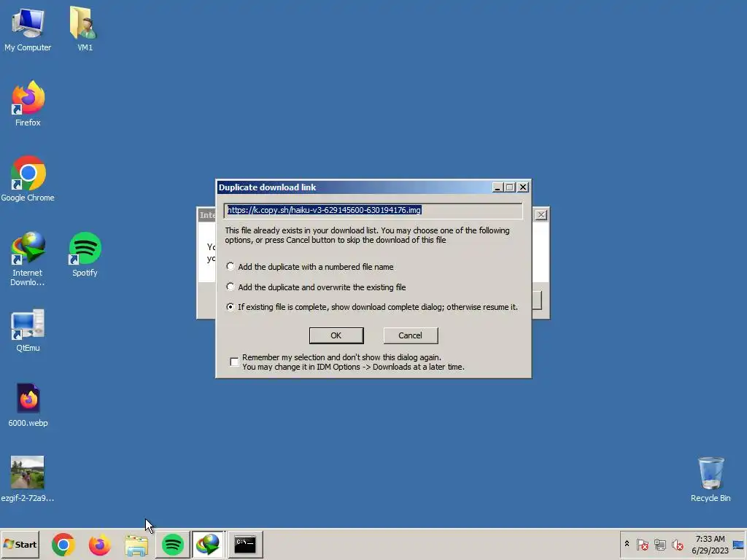Viewport: 747px width, 560px height.
Task: Select the 6000.webp file icon
Action: coord(28,405)
